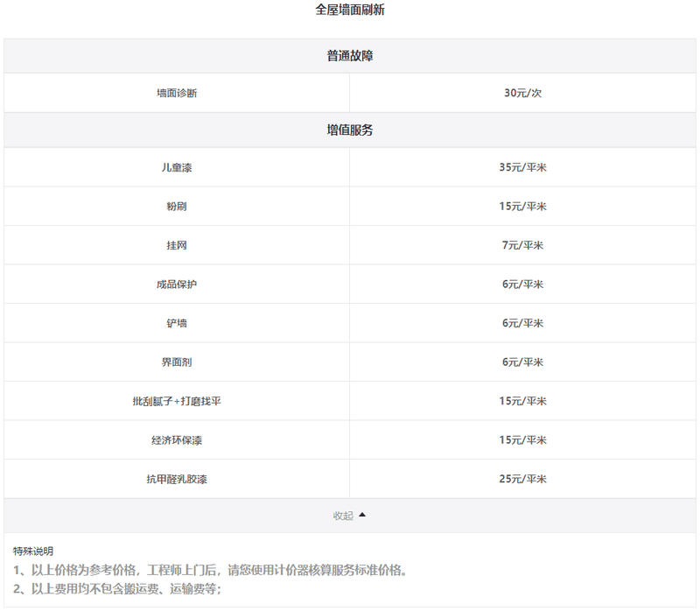Select the 儿童漆 service row label

click(177, 167)
